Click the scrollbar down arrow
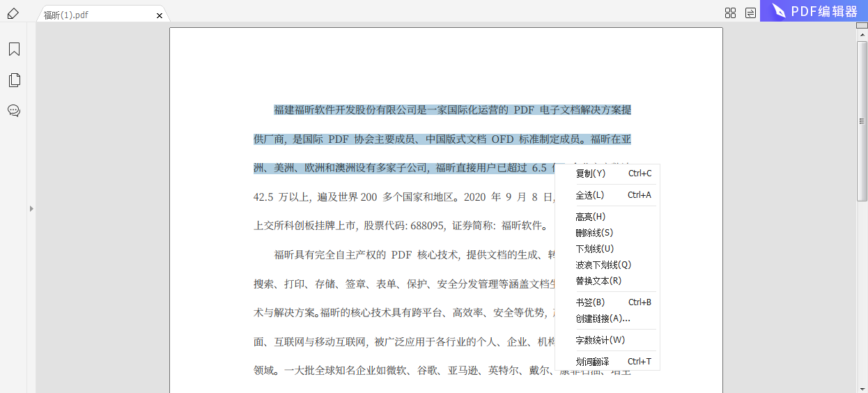The image size is (868, 393). 862,388
